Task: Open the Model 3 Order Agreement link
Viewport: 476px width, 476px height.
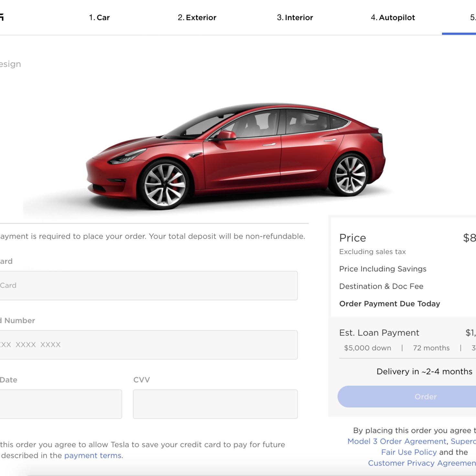Action: pyautogui.click(x=397, y=441)
